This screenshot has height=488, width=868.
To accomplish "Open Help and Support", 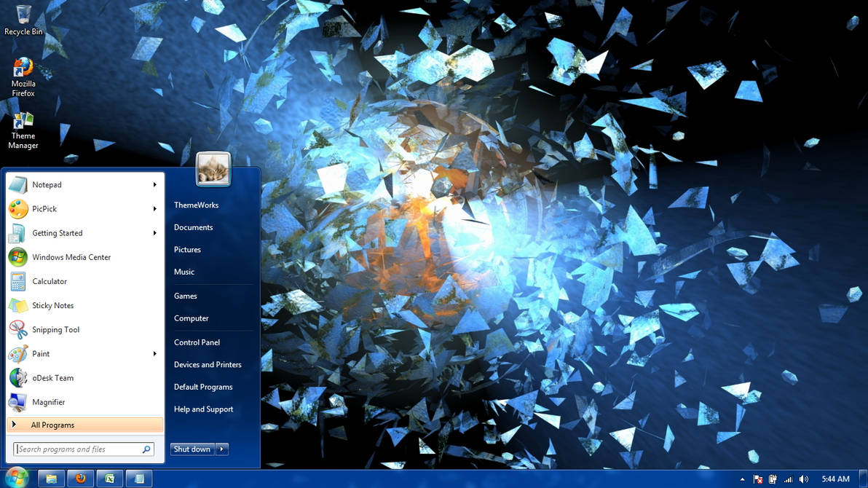I will (x=203, y=409).
